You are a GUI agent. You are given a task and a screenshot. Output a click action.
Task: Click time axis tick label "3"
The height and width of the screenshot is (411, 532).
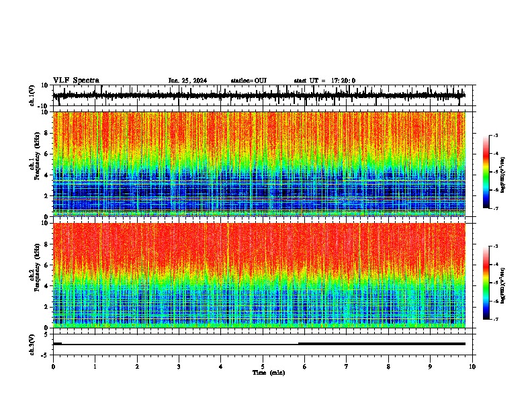pos(179,367)
